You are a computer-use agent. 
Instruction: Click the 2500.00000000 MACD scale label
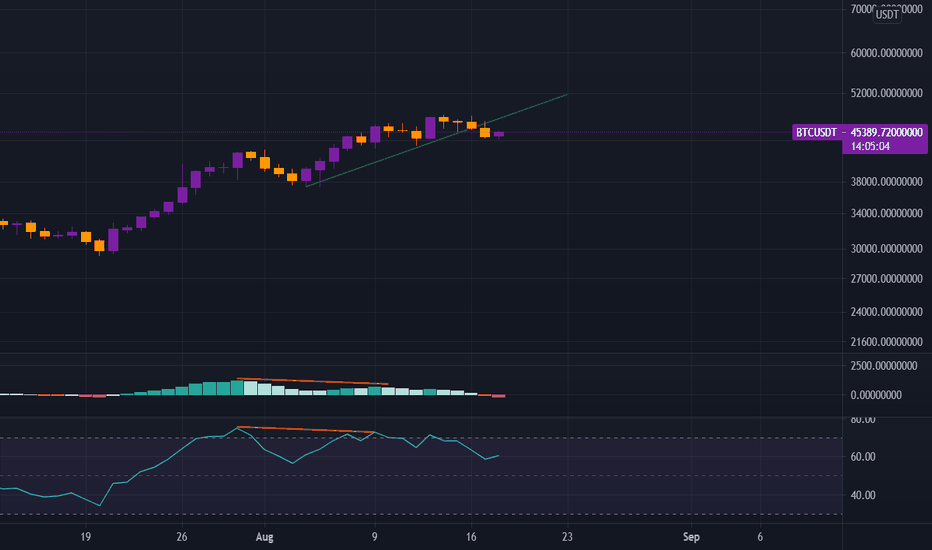tap(884, 366)
